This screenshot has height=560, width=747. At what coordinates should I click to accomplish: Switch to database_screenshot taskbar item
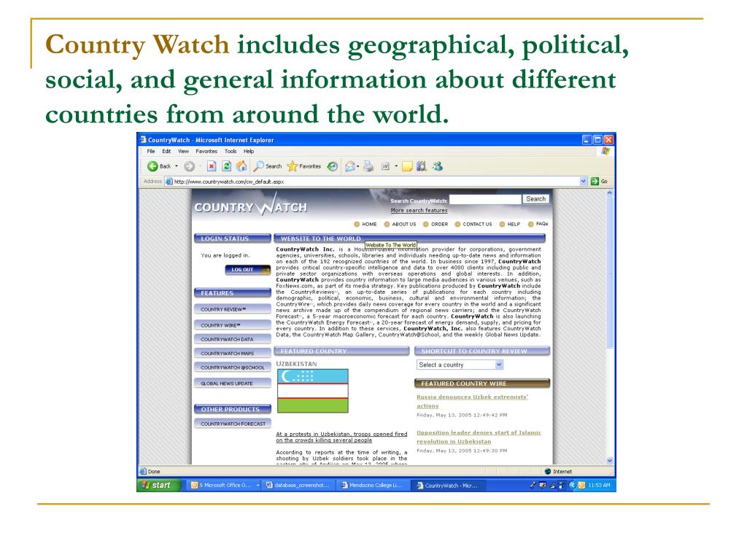(x=298, y=485)
